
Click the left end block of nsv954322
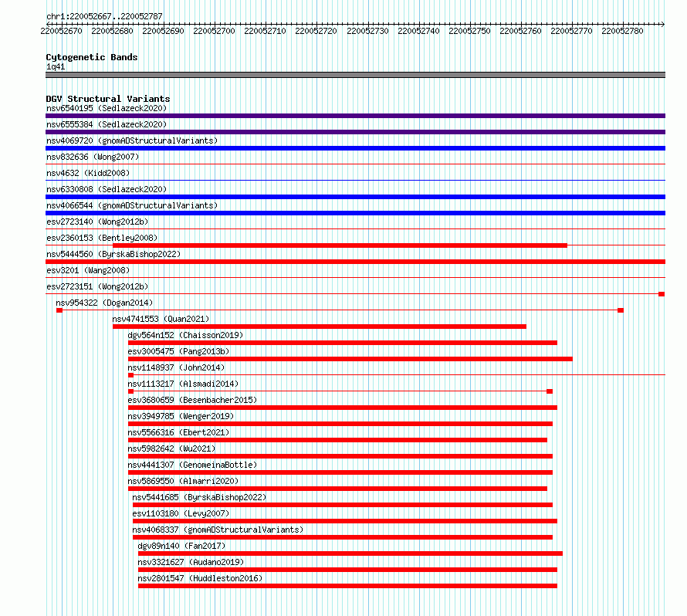tap(59, 310)
